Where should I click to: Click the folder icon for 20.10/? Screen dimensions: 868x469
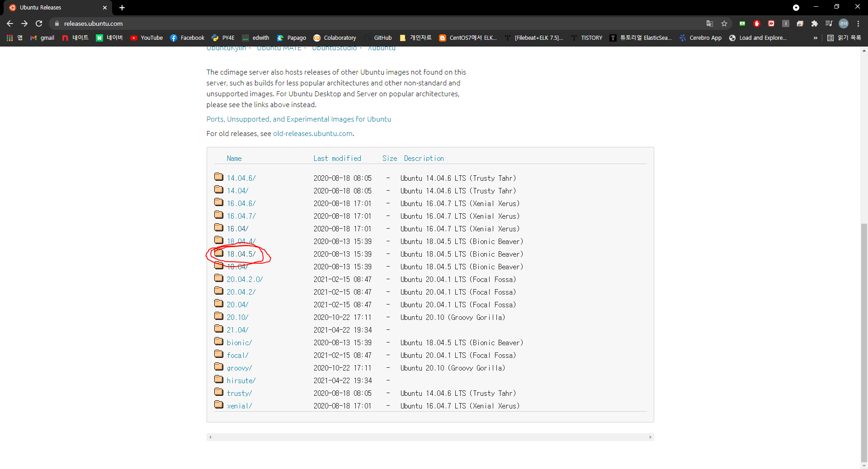(x=219, y=316)
